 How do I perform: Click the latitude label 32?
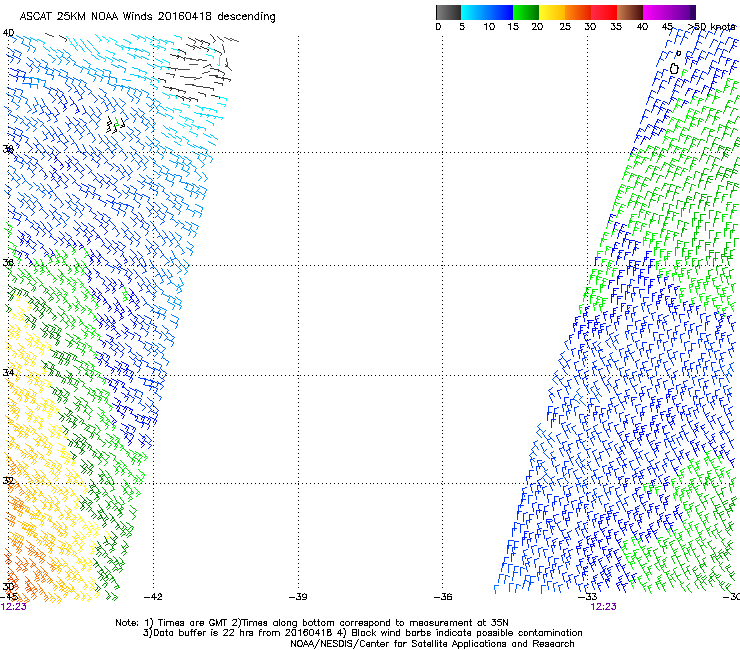[x=8, y=481]
